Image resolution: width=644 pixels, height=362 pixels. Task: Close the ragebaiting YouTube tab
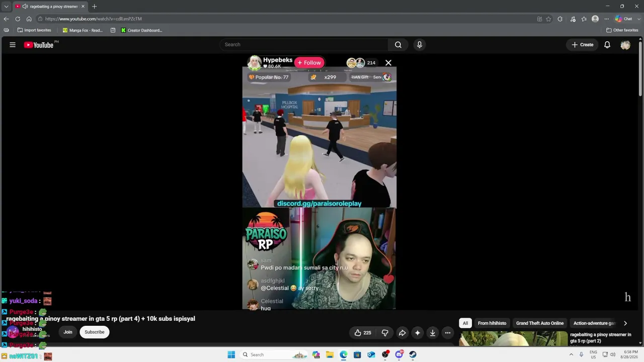pos(83,7)
